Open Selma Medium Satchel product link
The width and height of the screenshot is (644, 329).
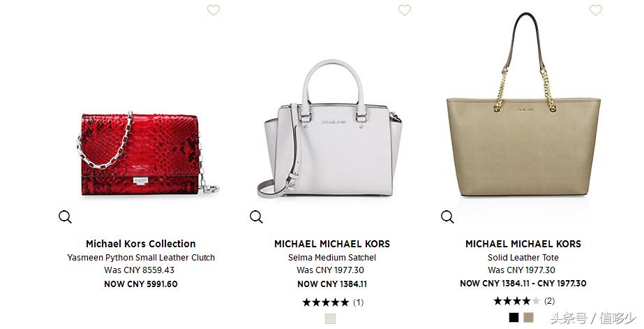click(332, 258)
